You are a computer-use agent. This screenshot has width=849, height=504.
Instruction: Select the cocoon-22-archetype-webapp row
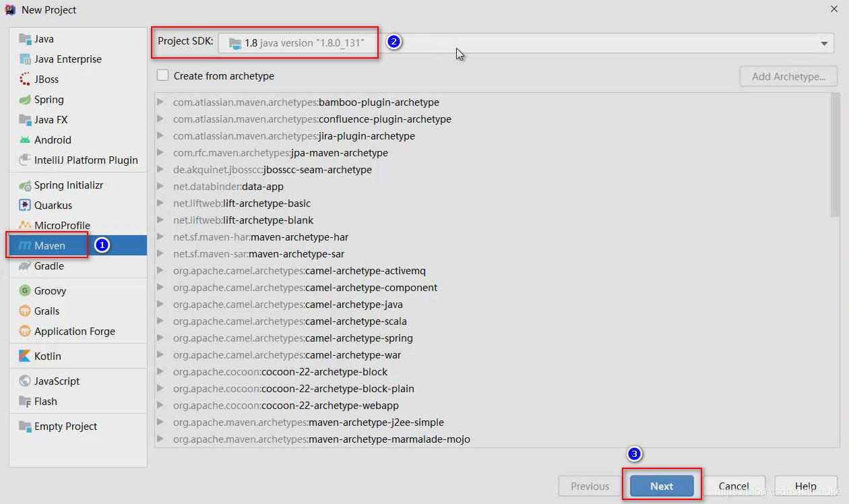pyautogui.click(x=493, y=406)
